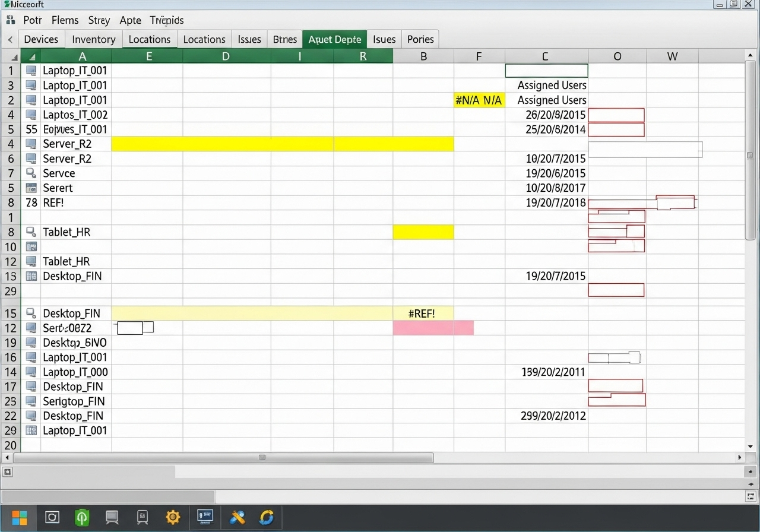Click the cell showing #REF! error

point(422,313)
